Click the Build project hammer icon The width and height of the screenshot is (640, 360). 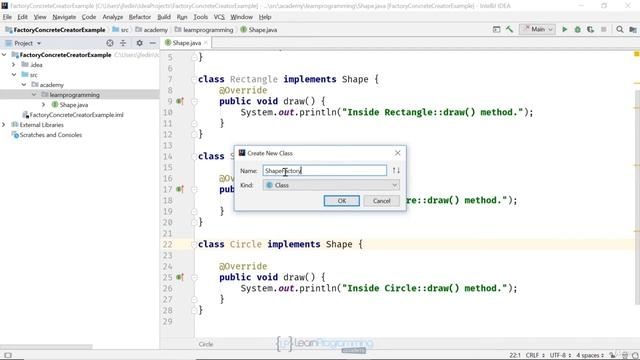coord(509,29)
